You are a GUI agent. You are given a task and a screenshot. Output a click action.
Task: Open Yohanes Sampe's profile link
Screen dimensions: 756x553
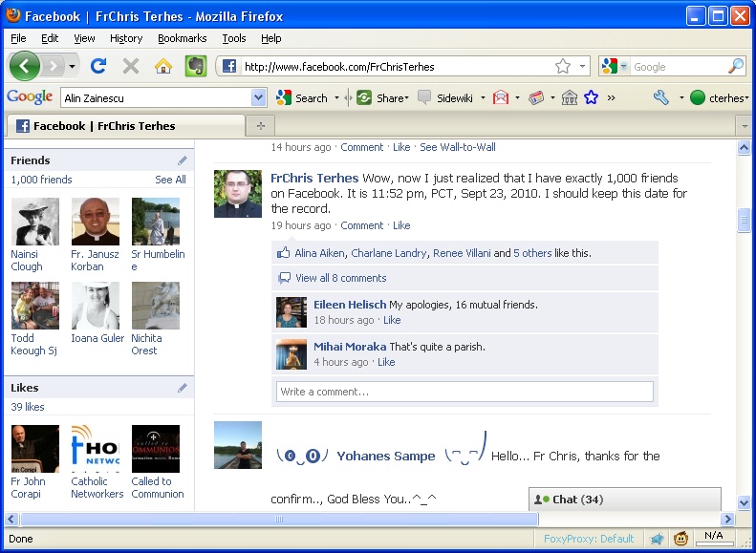point(386,457)
